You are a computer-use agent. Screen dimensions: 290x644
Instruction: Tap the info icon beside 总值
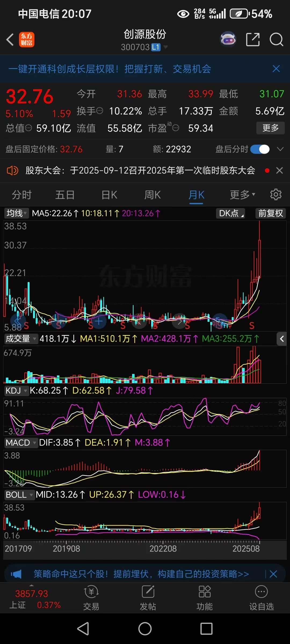(28, 128)
